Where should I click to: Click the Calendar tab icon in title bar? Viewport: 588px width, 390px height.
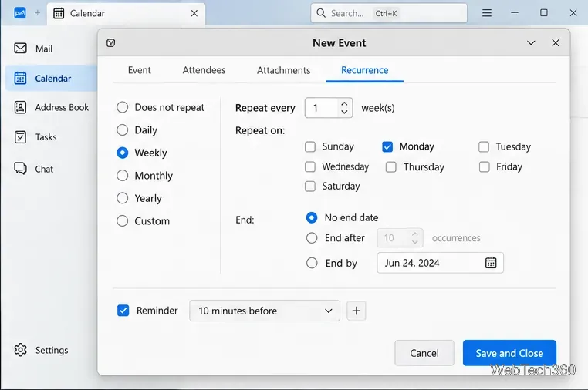point(59,13)
